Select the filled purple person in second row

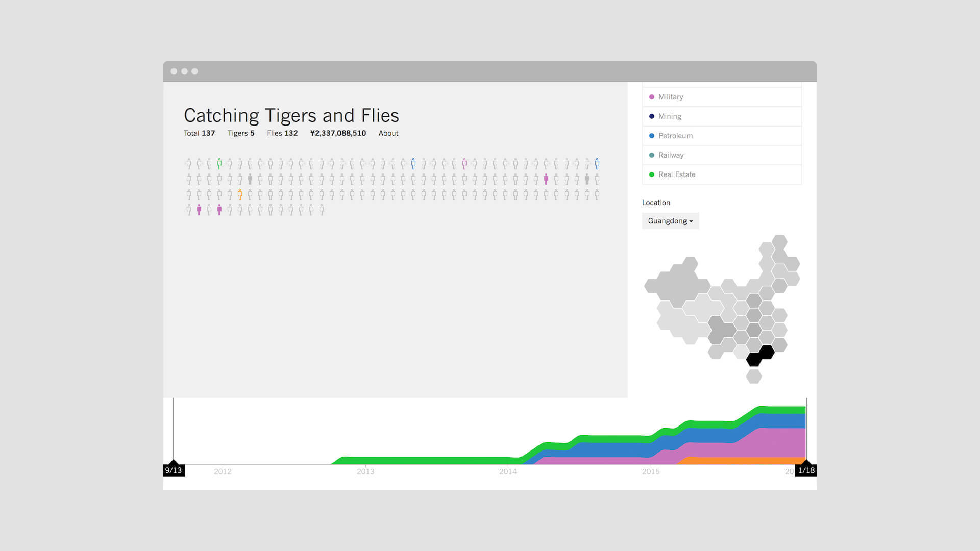point(546,179)
